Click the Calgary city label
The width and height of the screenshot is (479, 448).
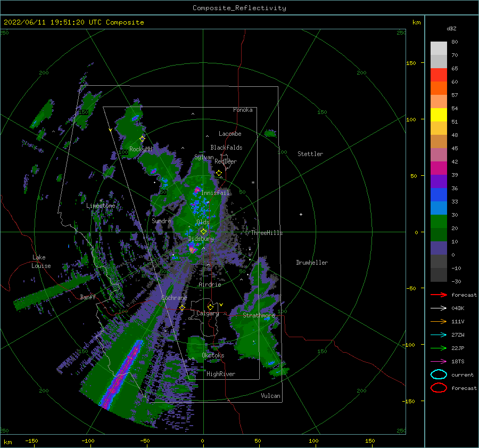(x=208, y=313)
